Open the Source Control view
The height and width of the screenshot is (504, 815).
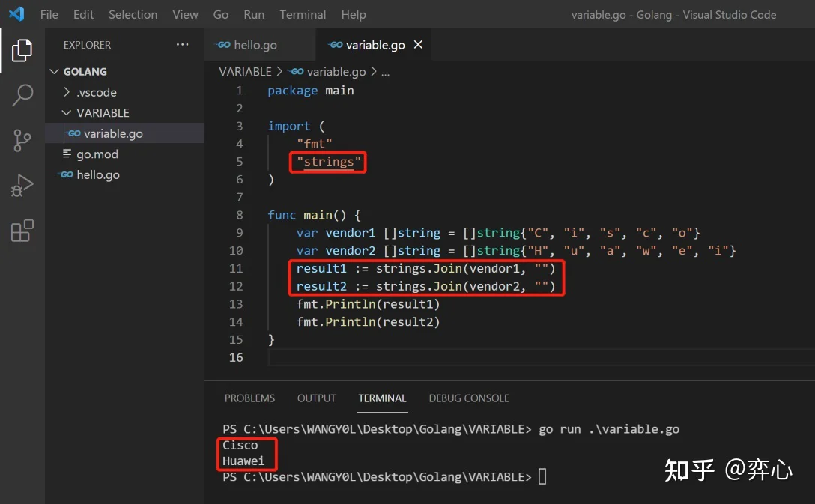22,140
